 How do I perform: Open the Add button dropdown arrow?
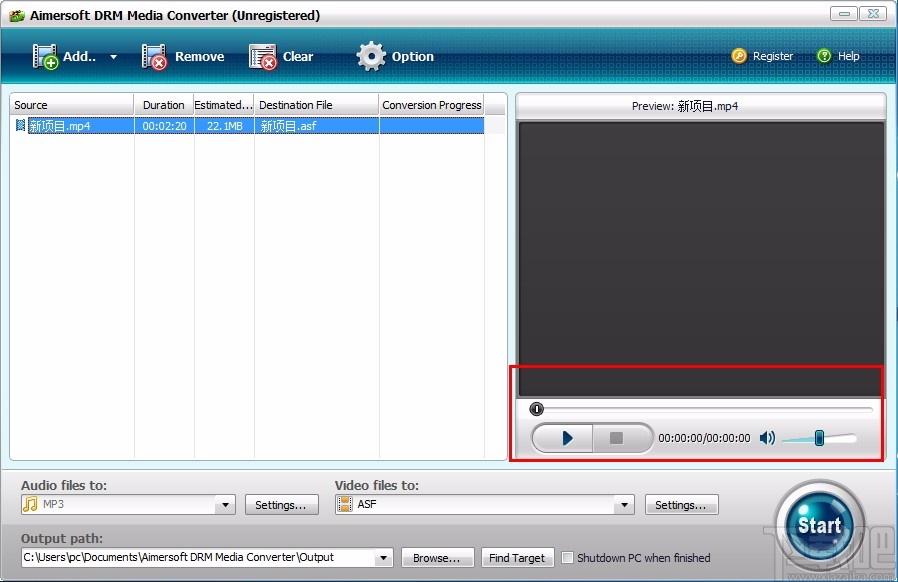[x=110, y=56]
